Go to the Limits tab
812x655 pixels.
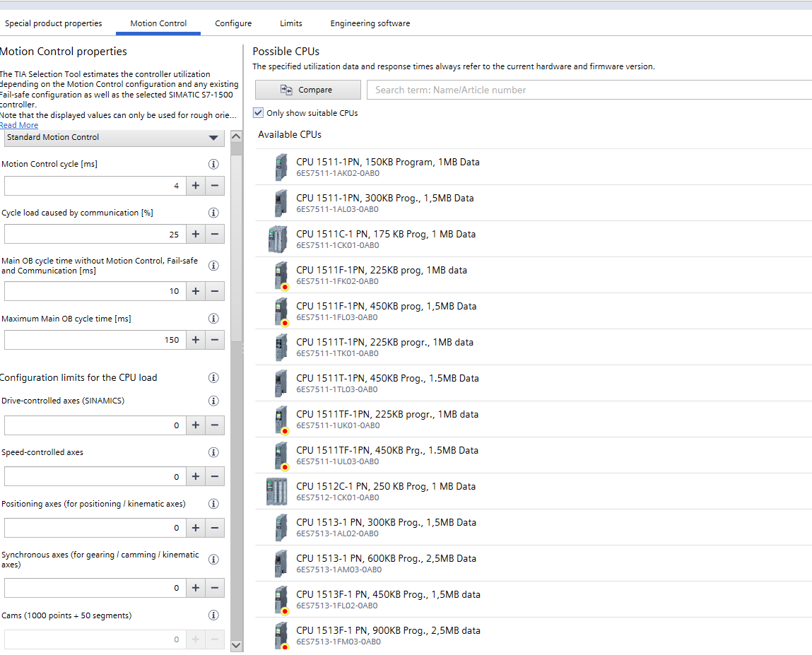(291, 23)
